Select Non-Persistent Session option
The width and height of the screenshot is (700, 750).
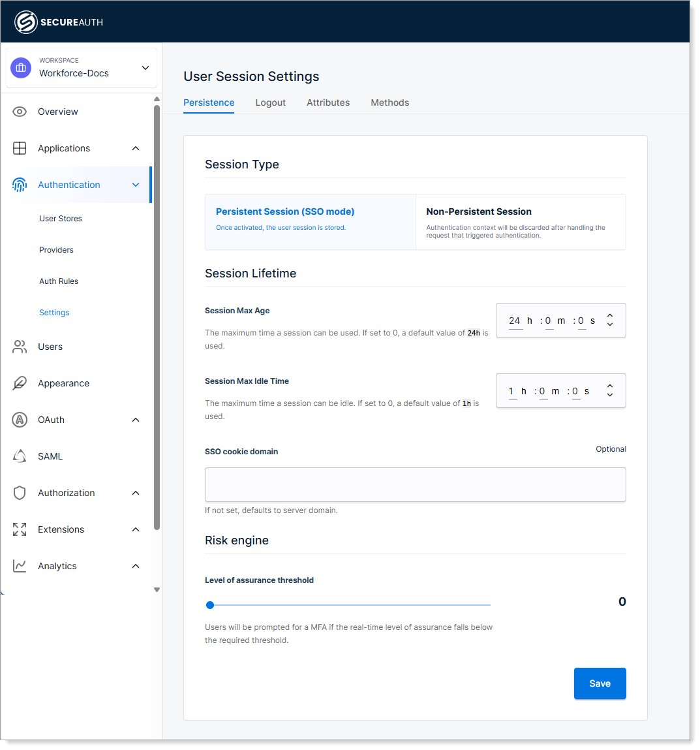pos(521,221)
